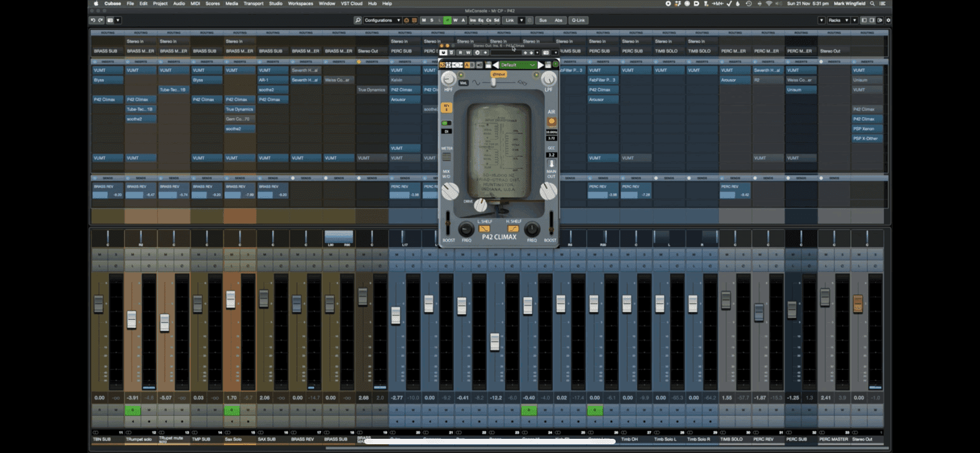Open the channel search magnifier icon
This screenshot has width=980, height=453.
[x=358, y=20]
